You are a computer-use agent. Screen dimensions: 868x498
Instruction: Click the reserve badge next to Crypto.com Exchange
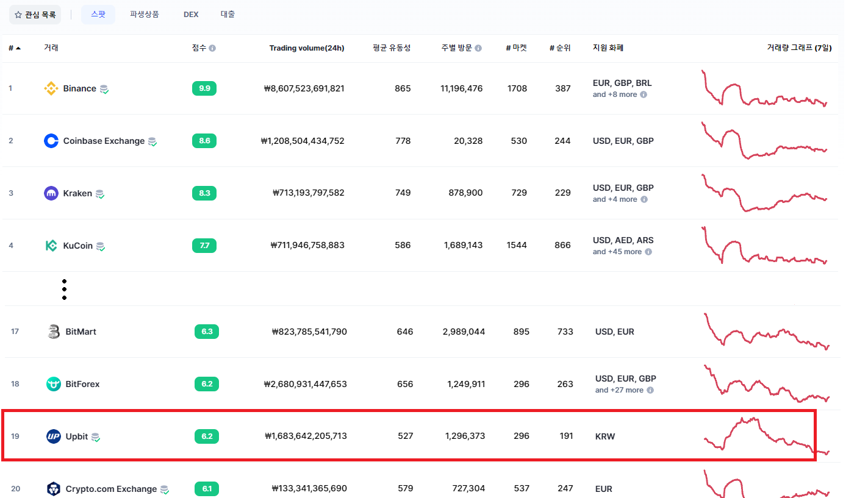165,490
